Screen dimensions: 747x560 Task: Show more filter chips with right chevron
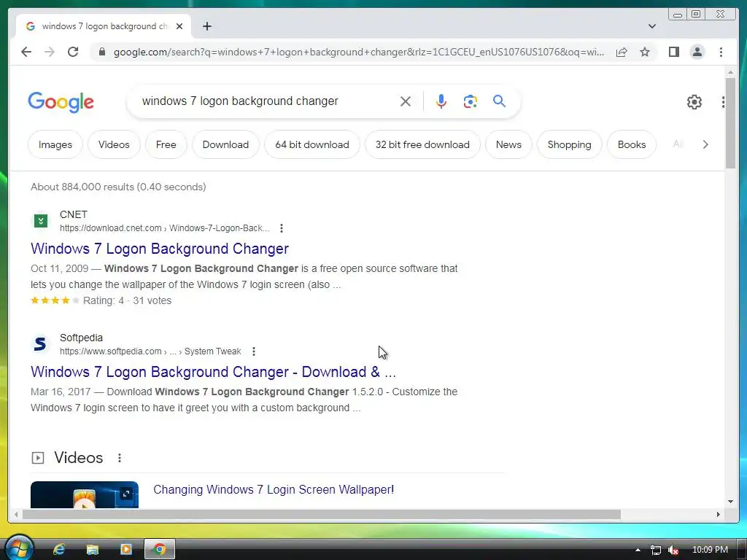tap(705, 144)
